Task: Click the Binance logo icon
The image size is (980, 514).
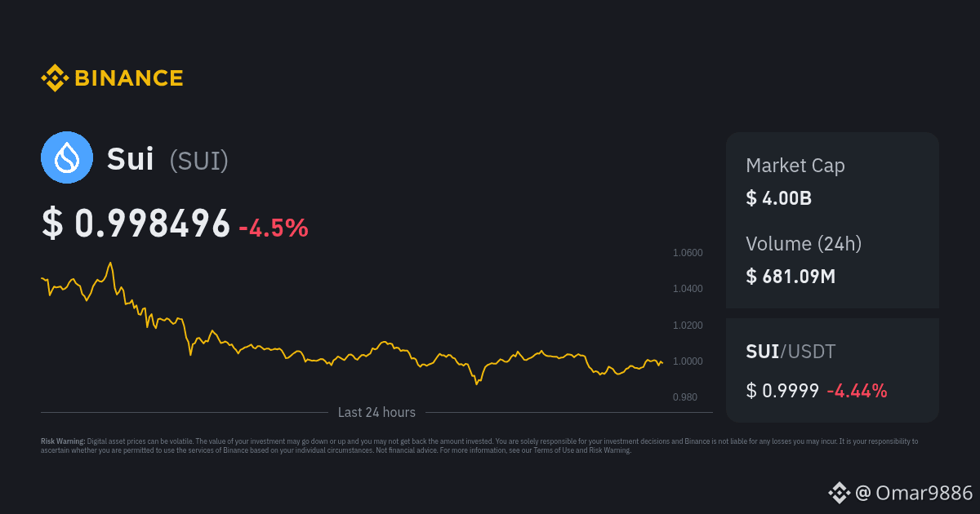Action: [x=55, y=78]
